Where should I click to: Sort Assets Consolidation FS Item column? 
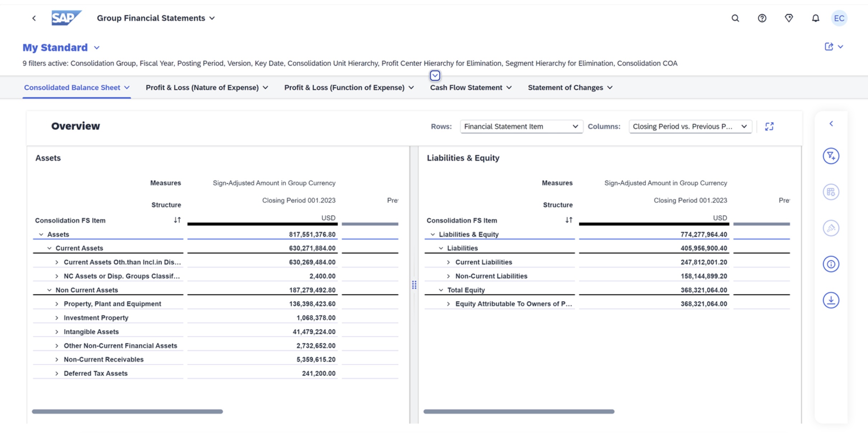coord(177,220)
